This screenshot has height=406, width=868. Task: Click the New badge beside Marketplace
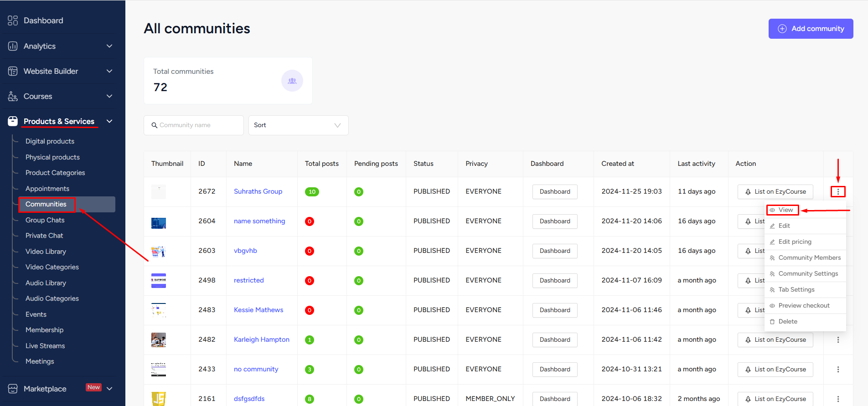(x=94, y=387)
